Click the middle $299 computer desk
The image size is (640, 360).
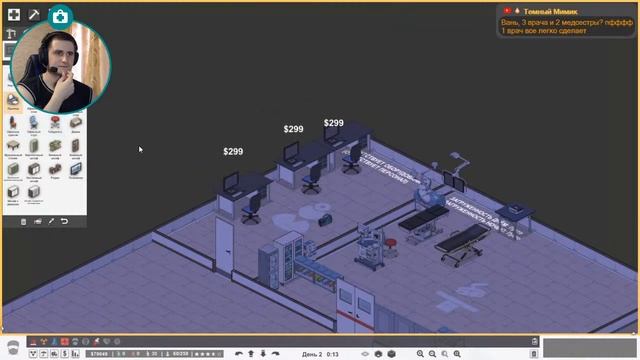304,163
